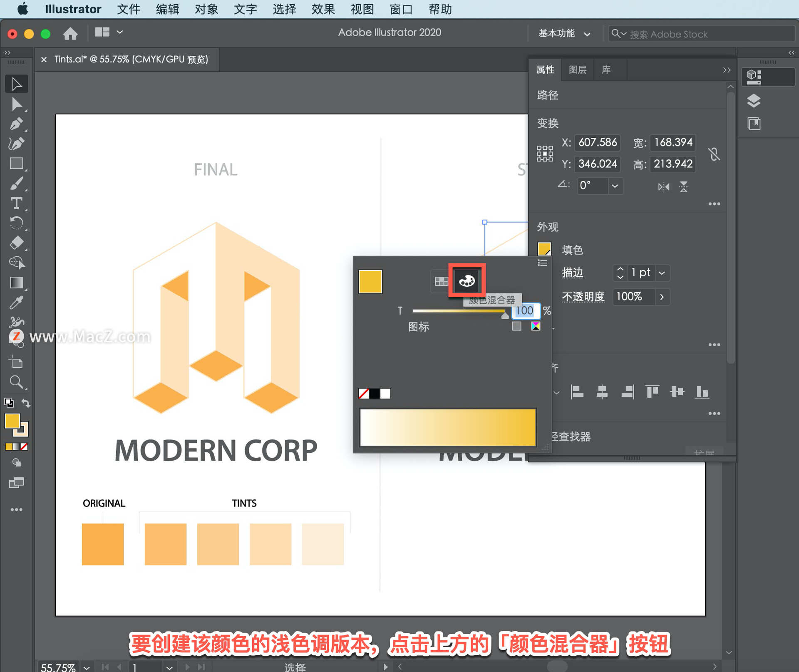
Task: Select the Rectangle tool
Action: (16, 164)
